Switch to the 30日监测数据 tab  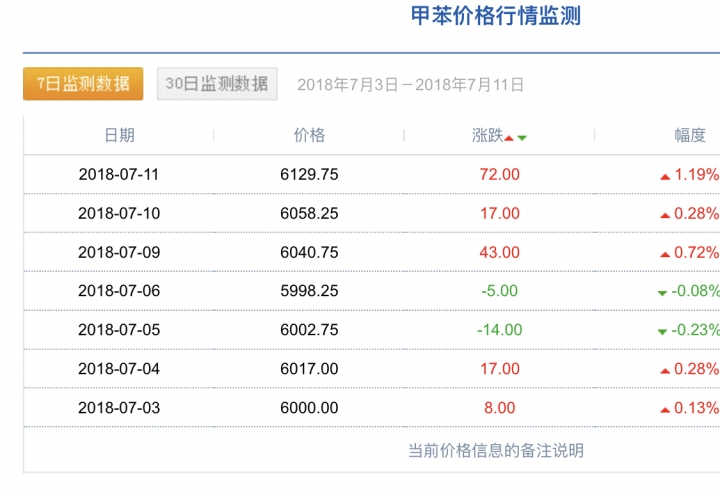tap(217, 84)
